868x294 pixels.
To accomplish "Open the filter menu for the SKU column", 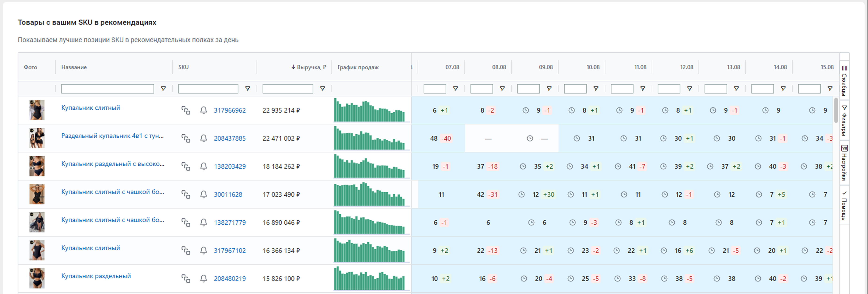I will point(248,89).
